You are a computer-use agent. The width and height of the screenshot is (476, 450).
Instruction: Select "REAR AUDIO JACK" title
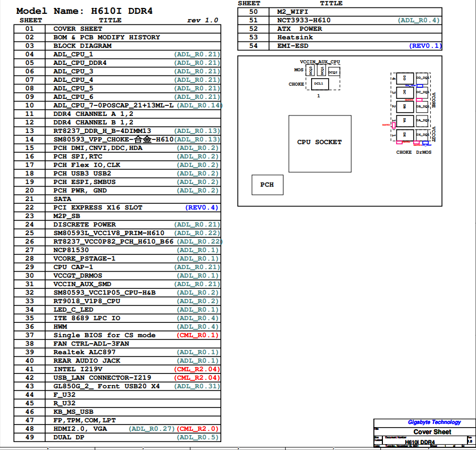point(87,361)
